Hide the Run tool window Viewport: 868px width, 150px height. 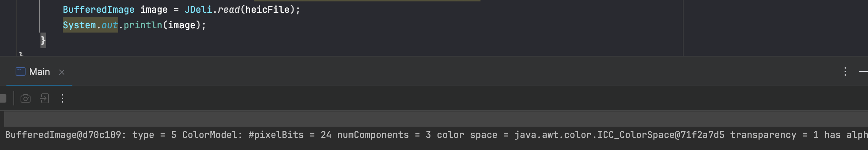pyautogui.click(x=864, y=71)
